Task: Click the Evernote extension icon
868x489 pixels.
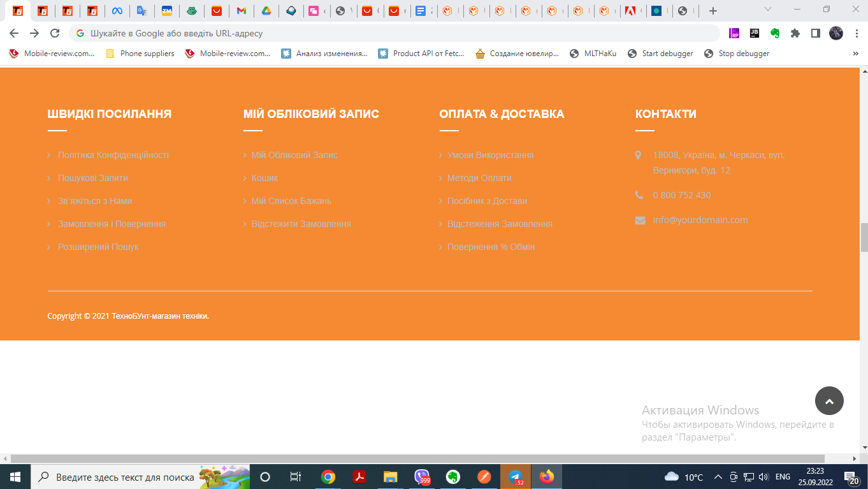Action: [x=775, y=33]
